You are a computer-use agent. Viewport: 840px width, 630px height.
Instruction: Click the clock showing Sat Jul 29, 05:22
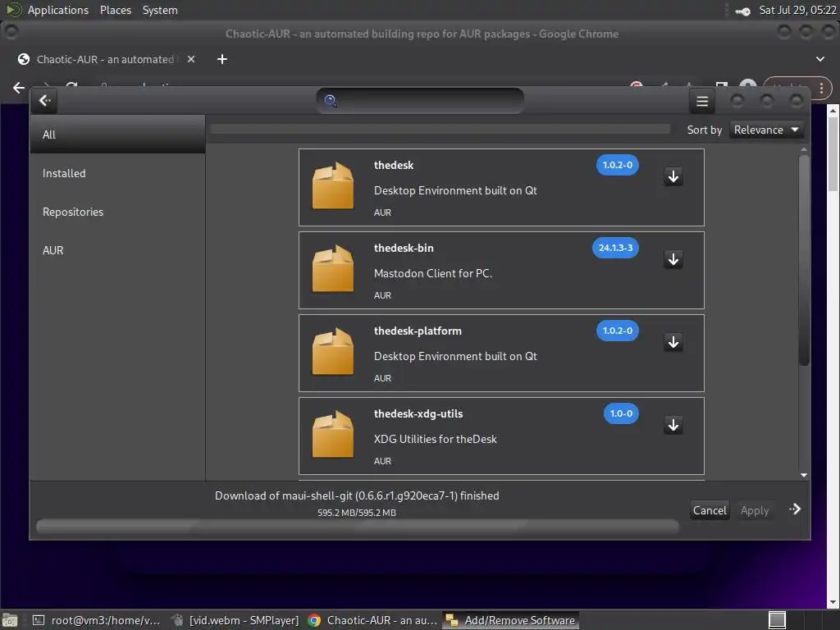[797, 10]
